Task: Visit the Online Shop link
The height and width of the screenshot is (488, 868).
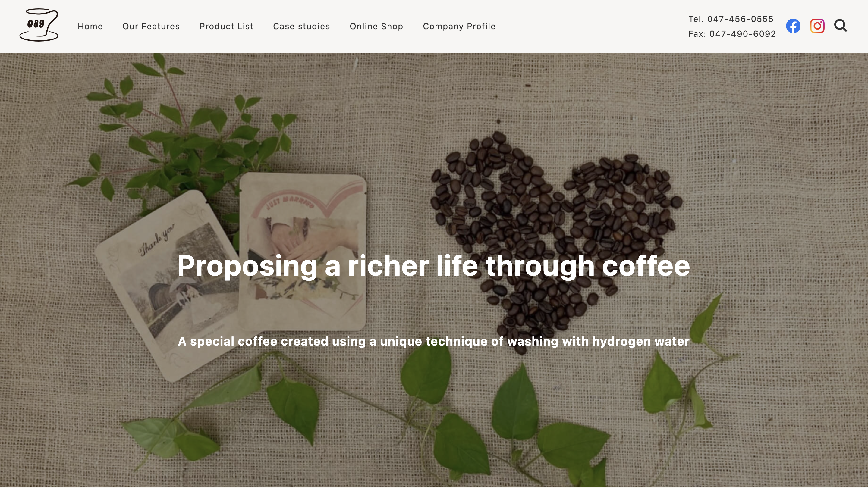Action: point(376,26)
